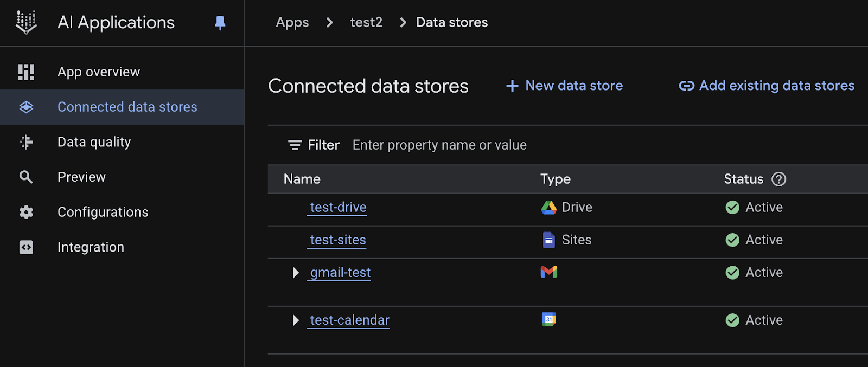Focus the filter property name input field
The height and width of the screenshot is (367, 868).
[x=439, y=145]
